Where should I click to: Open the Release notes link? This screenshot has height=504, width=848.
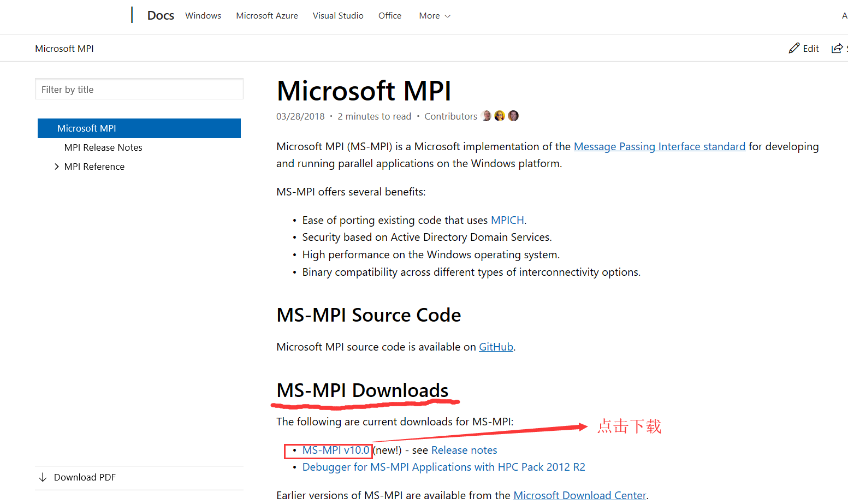pyautogui.click(x=464, y=450)
